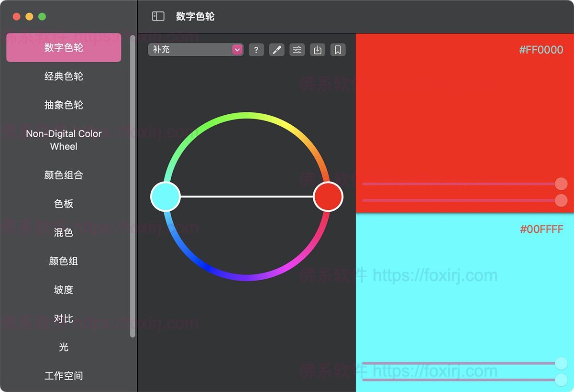Viewport: 574px width, 392px height.
Task: Click the bookmark icon in toolbar
Action: pos(338,49)
